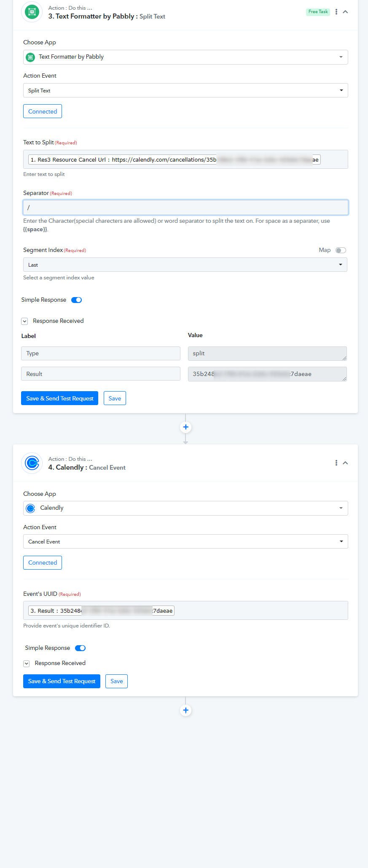Click the Text to Split input field
The image size is (368, 868).
[185, 160]
